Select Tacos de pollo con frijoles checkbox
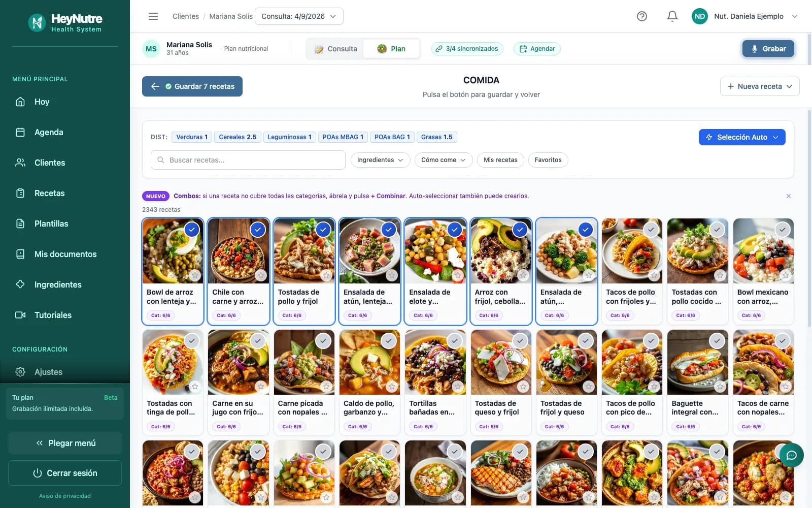812x508 pixels. coord(651,230)
